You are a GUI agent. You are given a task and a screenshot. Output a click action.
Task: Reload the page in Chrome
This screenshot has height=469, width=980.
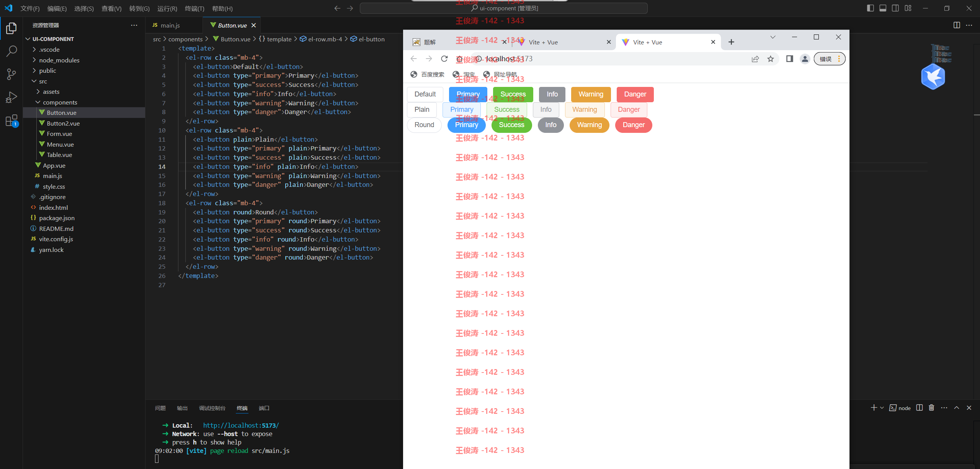tap(444, 59)
